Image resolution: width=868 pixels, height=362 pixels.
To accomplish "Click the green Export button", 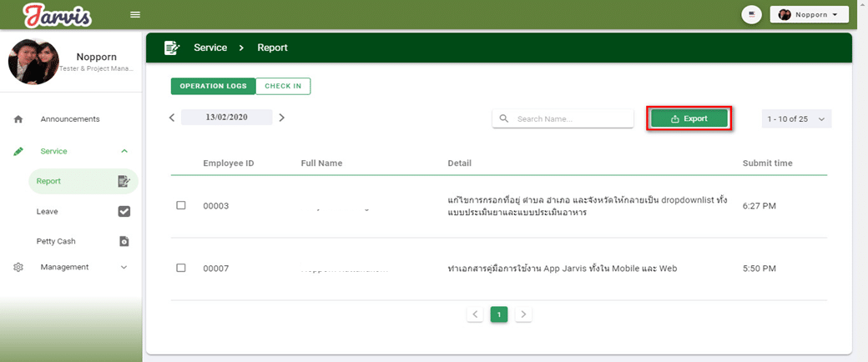I will coord(689,118).
